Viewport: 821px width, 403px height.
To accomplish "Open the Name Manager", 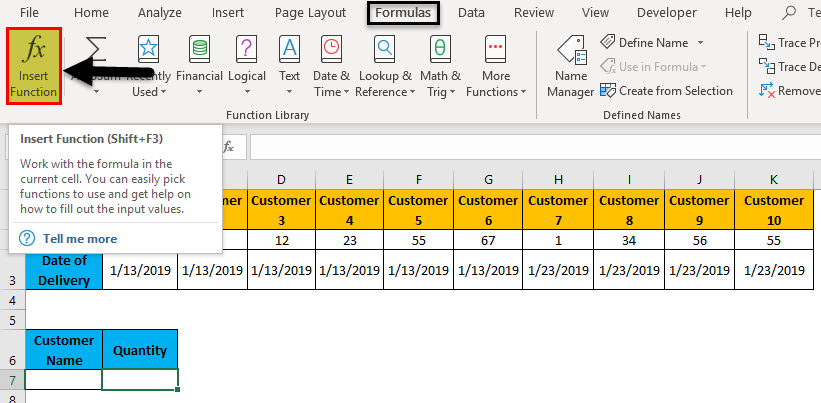I will tap(570, 66).
